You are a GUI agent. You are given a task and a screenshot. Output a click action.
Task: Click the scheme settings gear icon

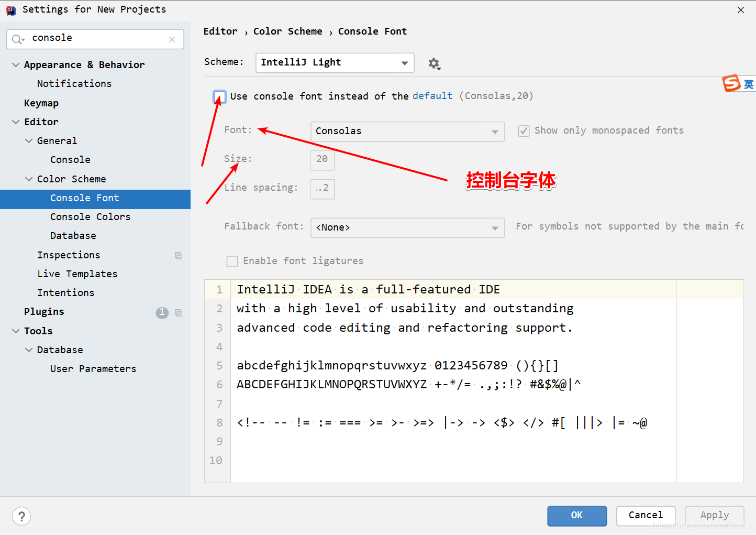click(x=434, y=63)
